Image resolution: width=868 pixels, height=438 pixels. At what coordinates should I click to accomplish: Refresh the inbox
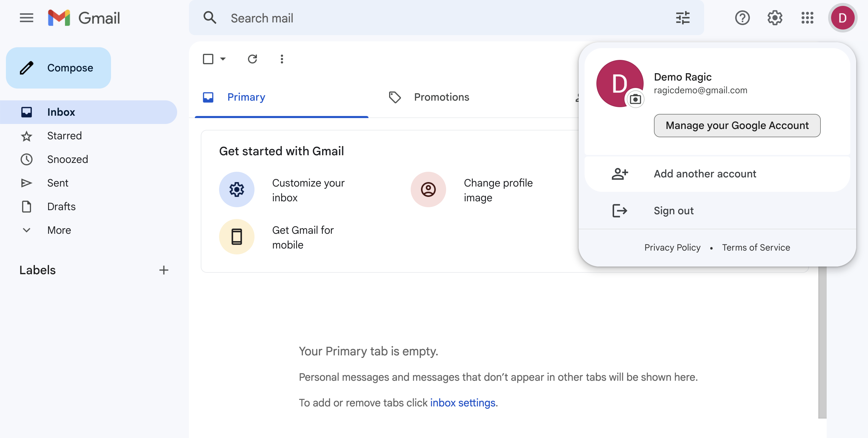click(252, 59)
